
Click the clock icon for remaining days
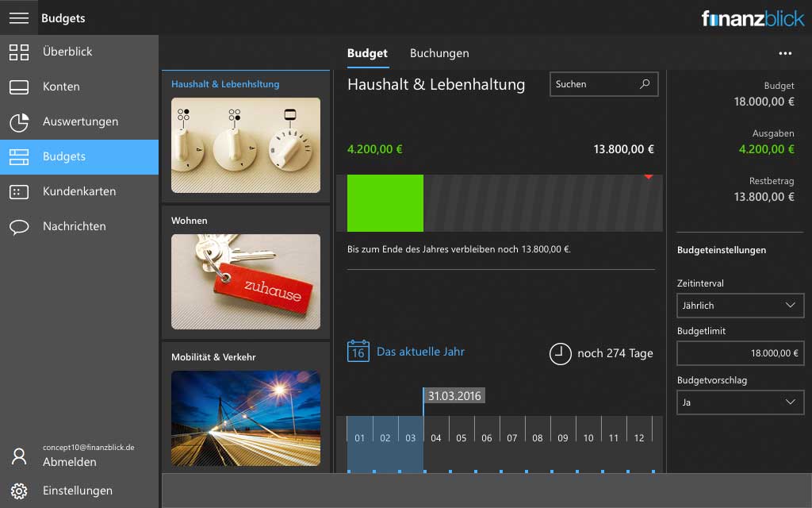(560, 353)
